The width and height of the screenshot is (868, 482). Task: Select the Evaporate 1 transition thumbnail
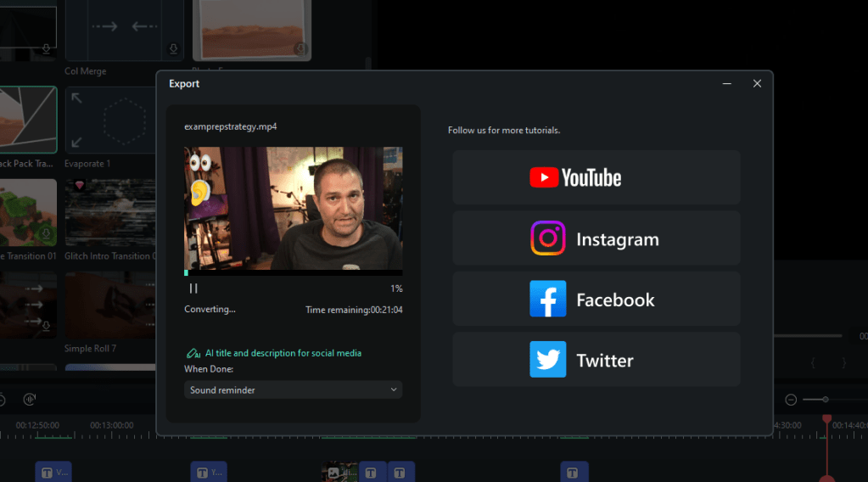(x=110, y=120)
